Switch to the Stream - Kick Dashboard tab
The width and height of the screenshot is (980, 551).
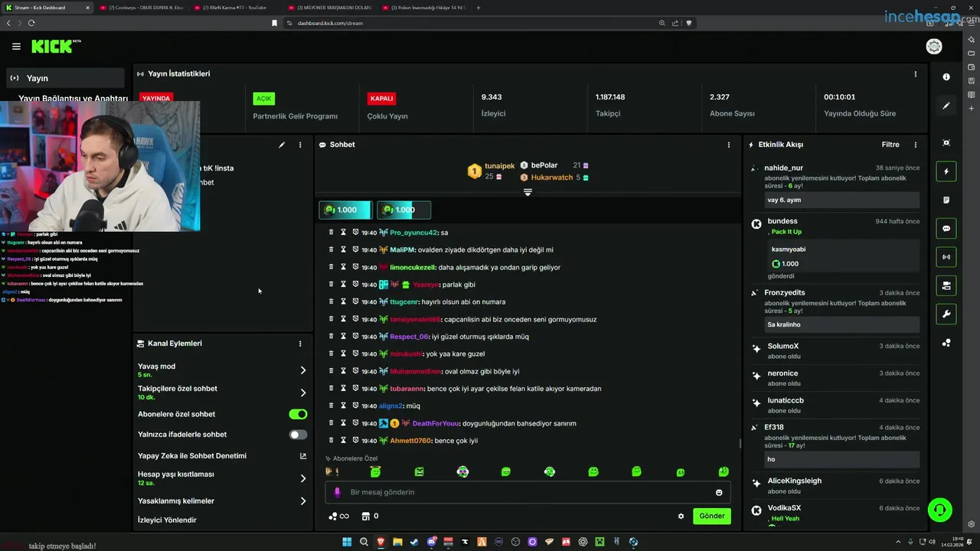(x=46, y=8)
